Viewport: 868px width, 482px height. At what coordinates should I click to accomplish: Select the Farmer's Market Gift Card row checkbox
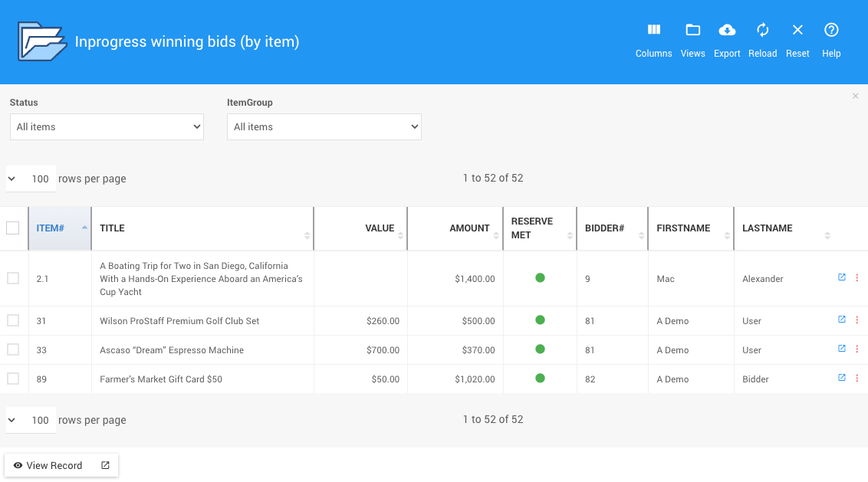[13, 379]
